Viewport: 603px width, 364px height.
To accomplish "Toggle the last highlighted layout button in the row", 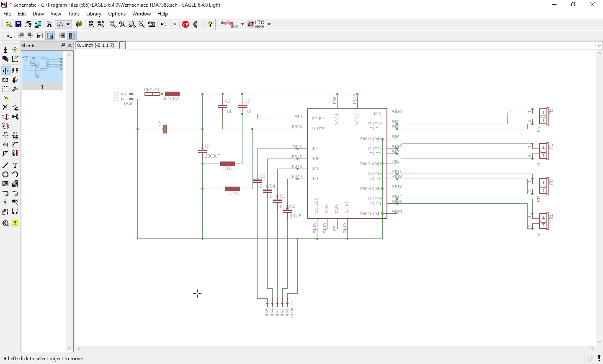I will pyautogui.click(x=72, y=36).
